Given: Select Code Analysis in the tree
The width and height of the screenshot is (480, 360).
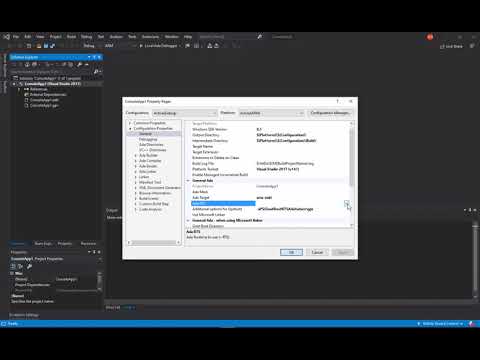Looking at the screenshot, I should point(150,209).
